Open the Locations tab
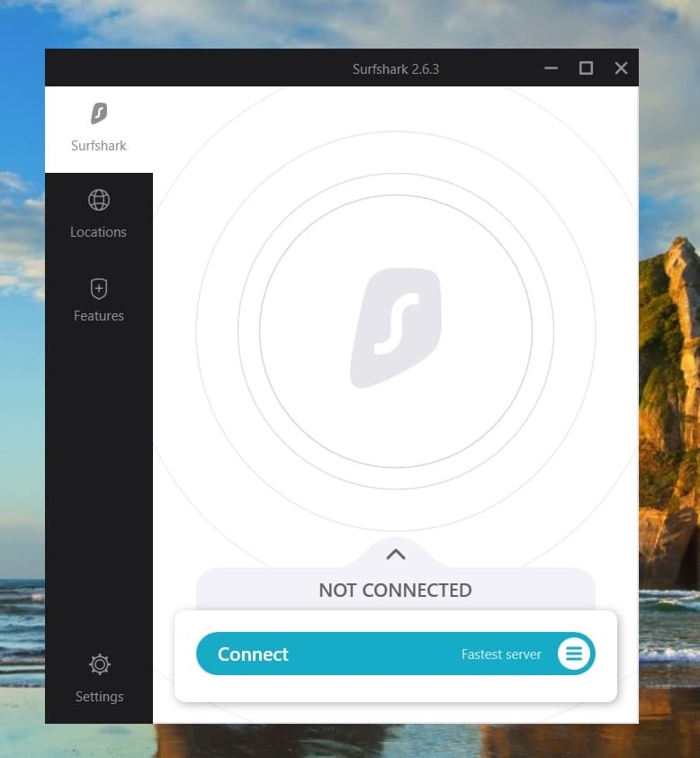 click(99, 214)
